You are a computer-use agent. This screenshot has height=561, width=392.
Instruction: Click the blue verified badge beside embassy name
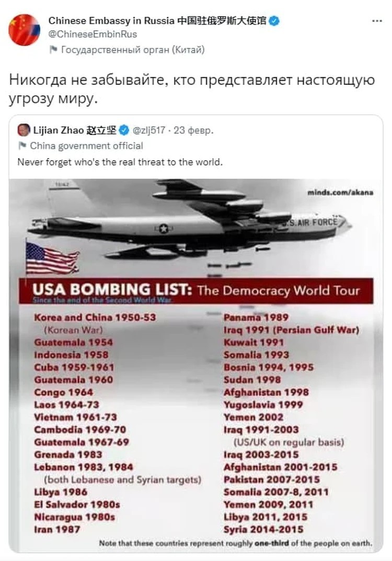click(274, 21)
